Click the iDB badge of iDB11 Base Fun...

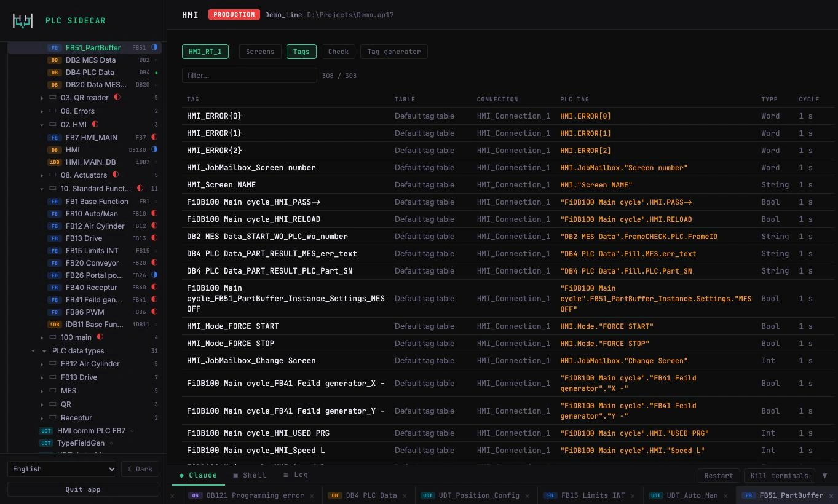55,325
